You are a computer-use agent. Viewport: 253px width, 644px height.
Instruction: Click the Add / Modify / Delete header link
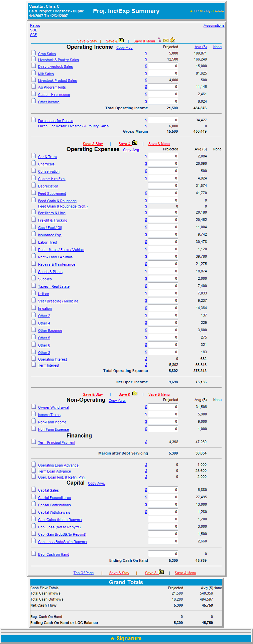point(207,11)
